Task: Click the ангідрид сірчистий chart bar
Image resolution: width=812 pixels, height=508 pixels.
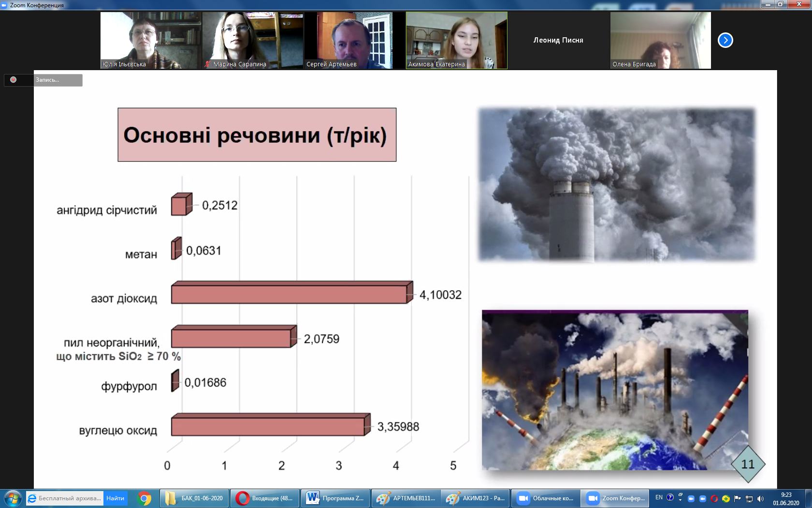Action: tap(182, 204)
